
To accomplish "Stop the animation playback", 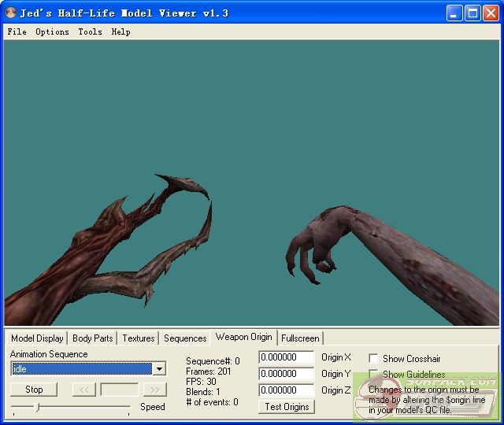I will (x=34, y=390).
